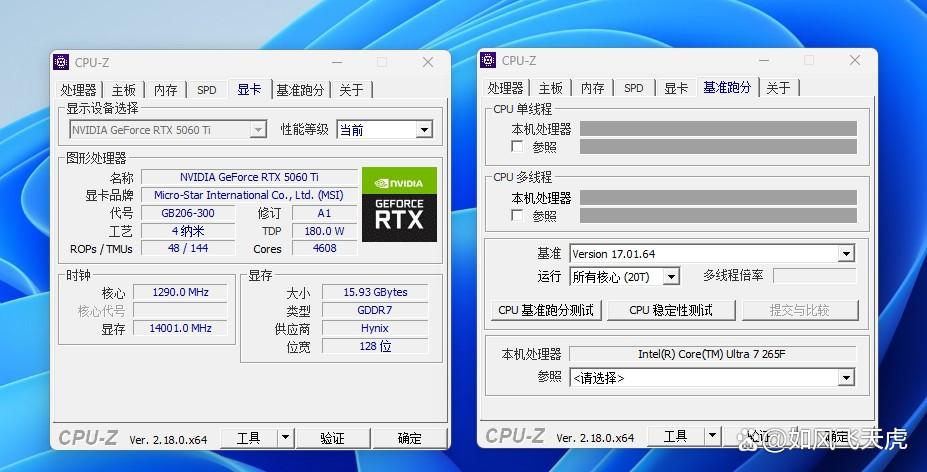Enable 参照 checkbox under CPU 单线程
The height and width of the screenshot is (472, 927).
[x=517, y=146]
